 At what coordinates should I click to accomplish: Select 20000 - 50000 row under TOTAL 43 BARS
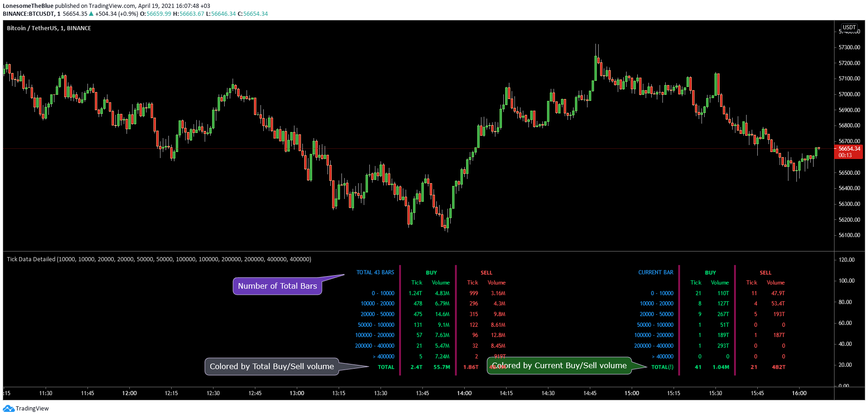377,314
